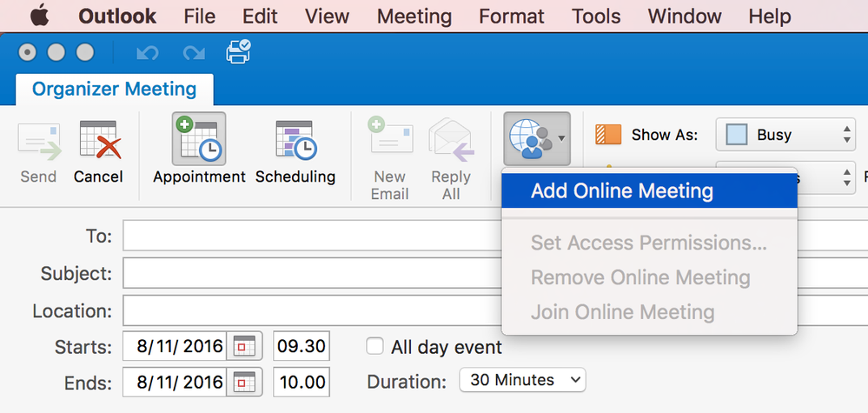Open the Edit menu
The image size is (868, 413).
click(260, 16)
